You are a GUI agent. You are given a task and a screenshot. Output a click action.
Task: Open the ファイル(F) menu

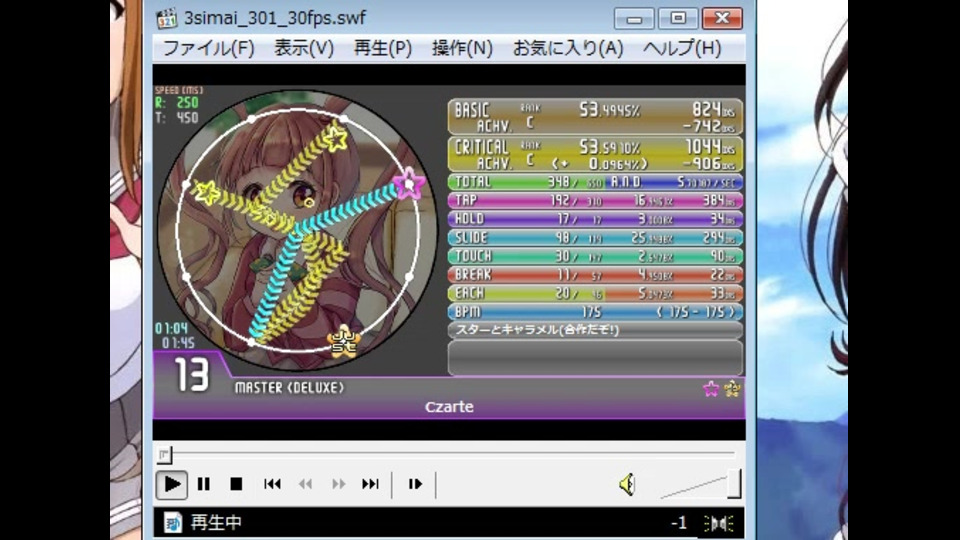(208, 48)
